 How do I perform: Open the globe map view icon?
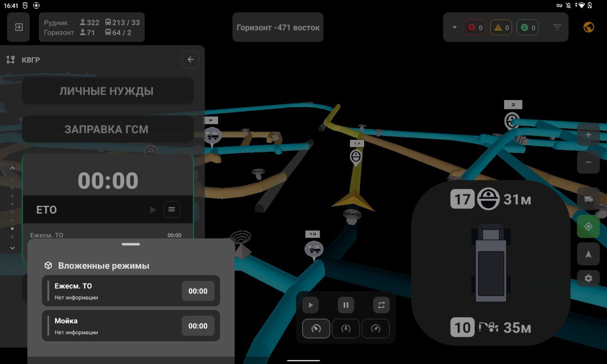click(x=589, y=27)
